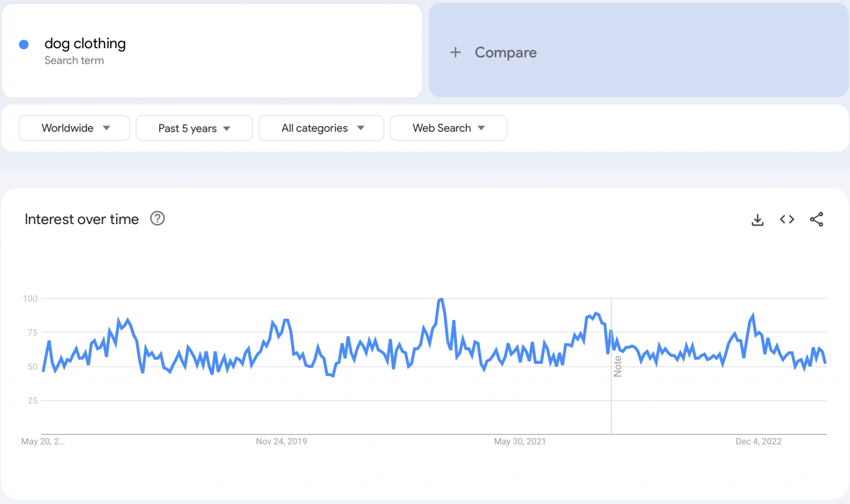Screen dimensions: 850x504
Task: Click the trend line's highest peak at 100
Action: point(441,299)
